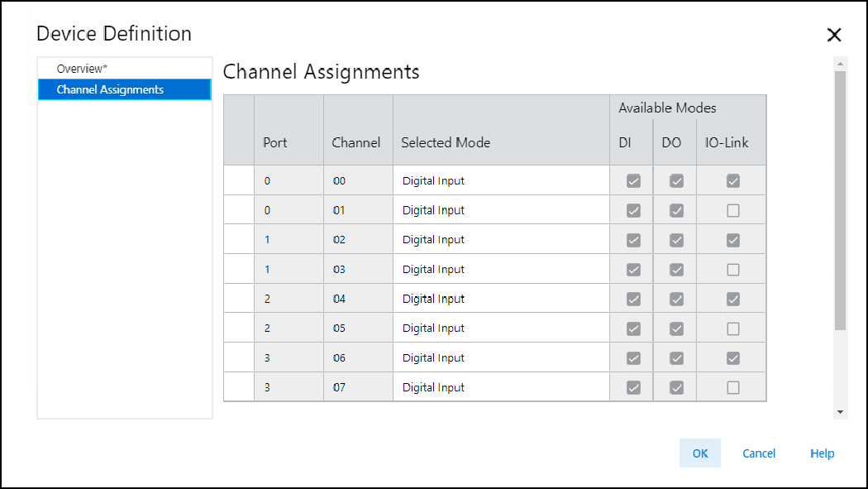Select the row header for channel 02
Viewport: 868px width, 489px height.
point(239,240)
